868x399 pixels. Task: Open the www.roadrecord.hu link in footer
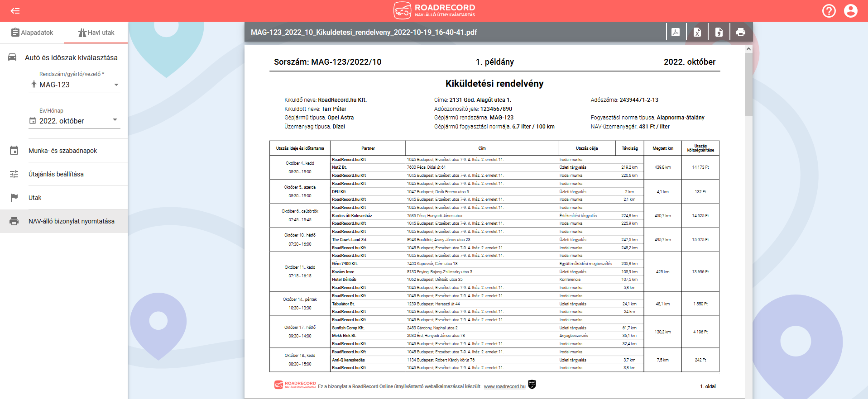pyautogui.click(x=504, y=386)
